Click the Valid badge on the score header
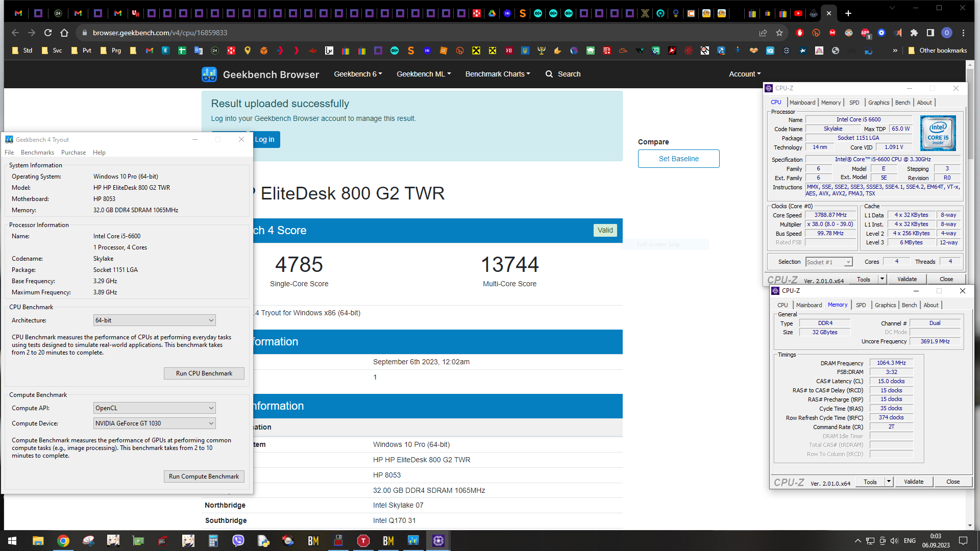This screenshot has width=980, height=551. pos(605,230)
